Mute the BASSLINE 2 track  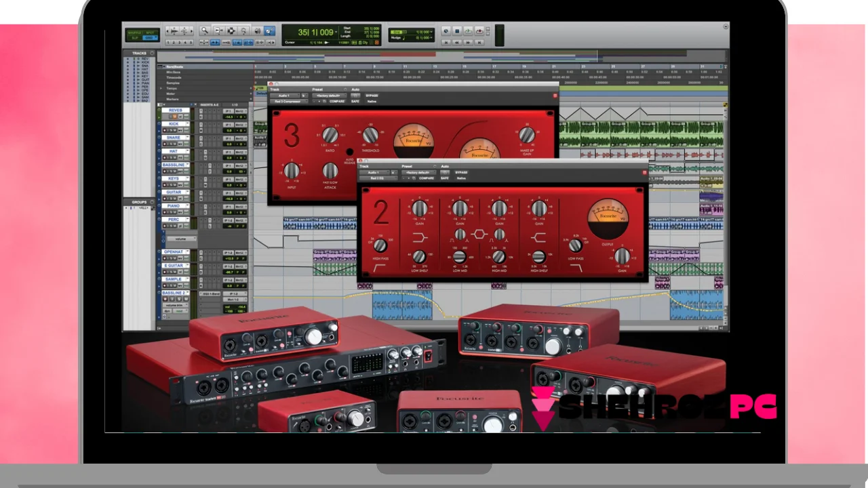pyautogui.click(x=186, y=299)
